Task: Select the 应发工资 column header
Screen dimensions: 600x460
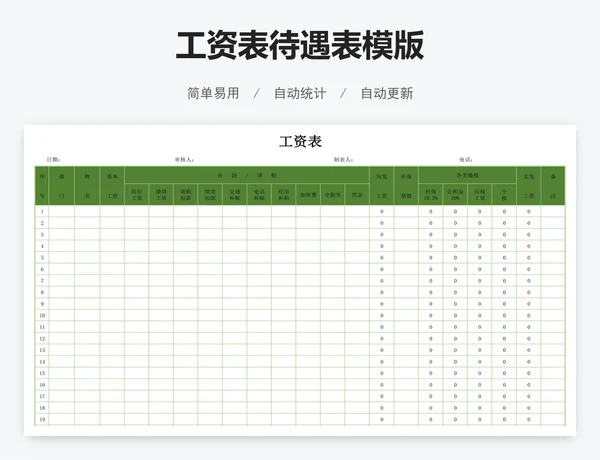Action: (x=382, y=186)
